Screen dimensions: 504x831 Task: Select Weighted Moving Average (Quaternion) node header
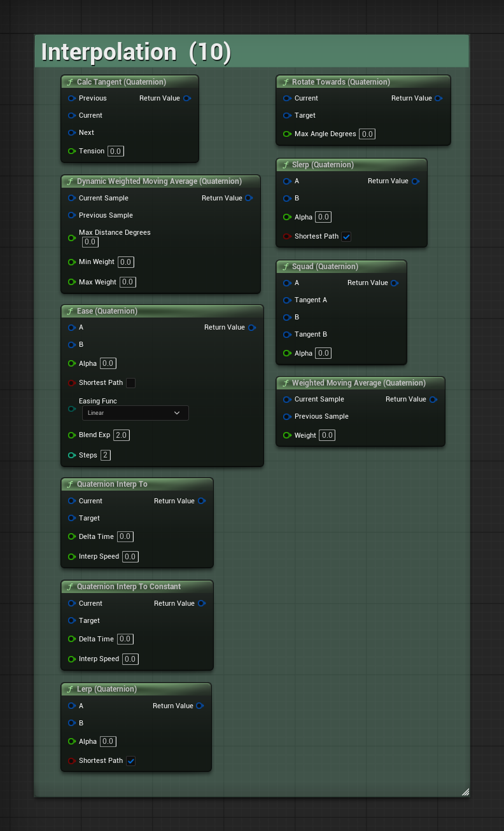[x=361, y=383]
